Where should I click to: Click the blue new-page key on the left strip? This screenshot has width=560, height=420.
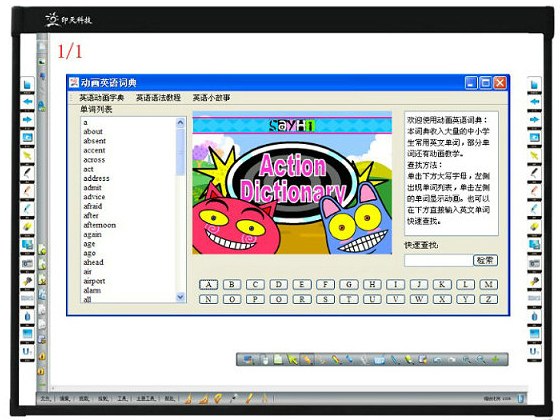pyautogui.click(x=27, y=84)
